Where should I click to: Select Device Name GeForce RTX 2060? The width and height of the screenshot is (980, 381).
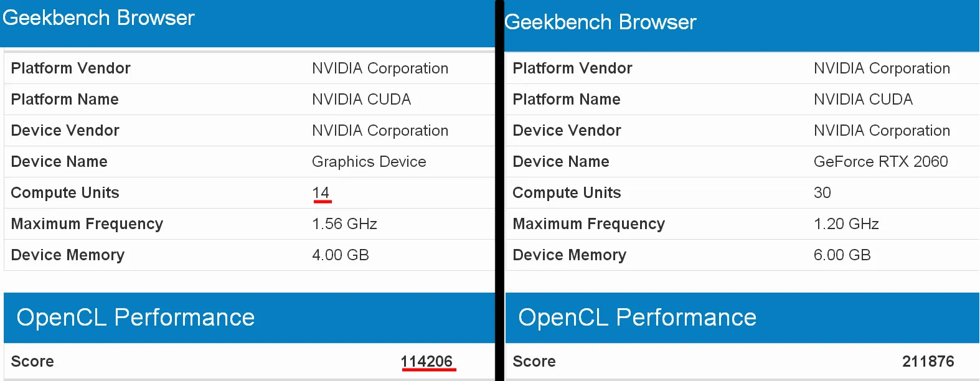click(882, 161)
